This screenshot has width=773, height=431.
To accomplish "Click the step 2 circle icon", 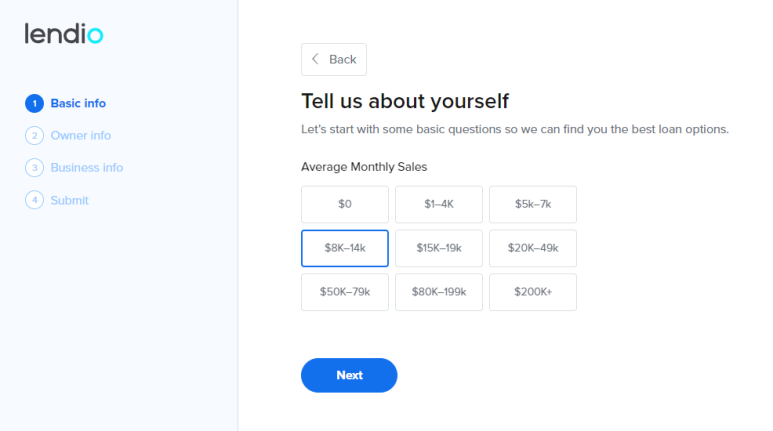I will (x=35, y=136).
